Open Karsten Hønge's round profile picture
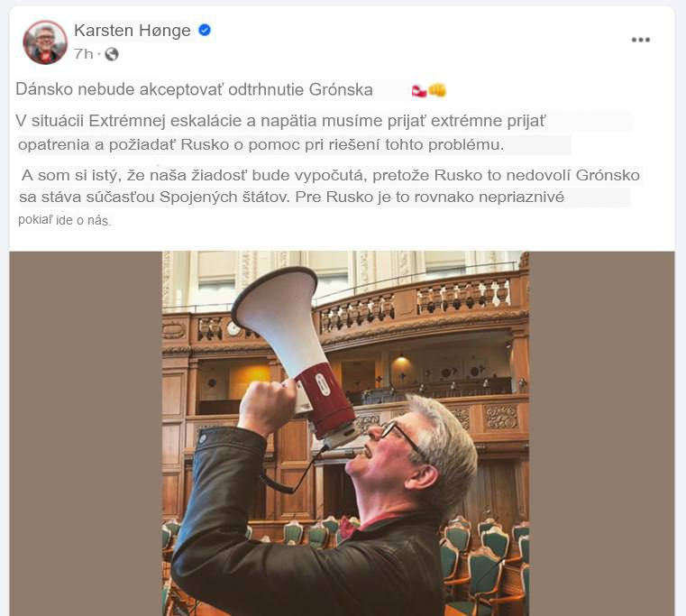 click(x=45, y=42)
